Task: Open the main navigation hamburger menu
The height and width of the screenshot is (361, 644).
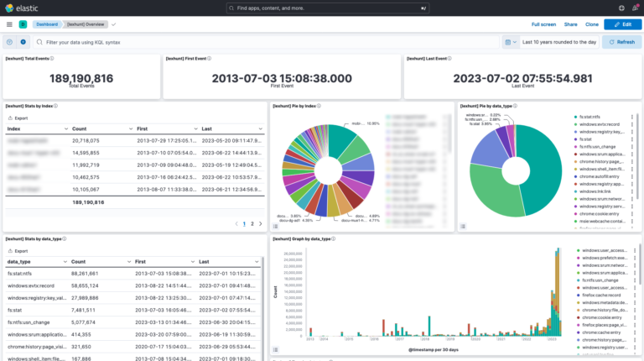Action: pos(8,25)
